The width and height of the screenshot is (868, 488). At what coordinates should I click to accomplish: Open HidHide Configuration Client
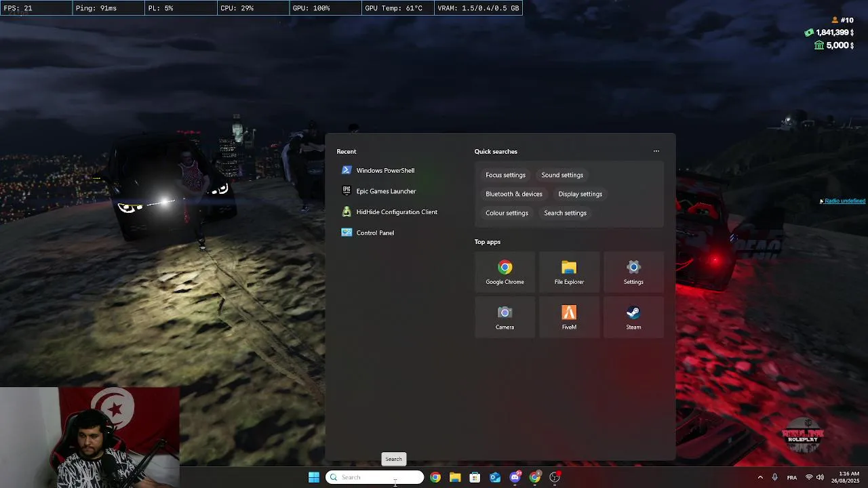[x=395, y=212]
